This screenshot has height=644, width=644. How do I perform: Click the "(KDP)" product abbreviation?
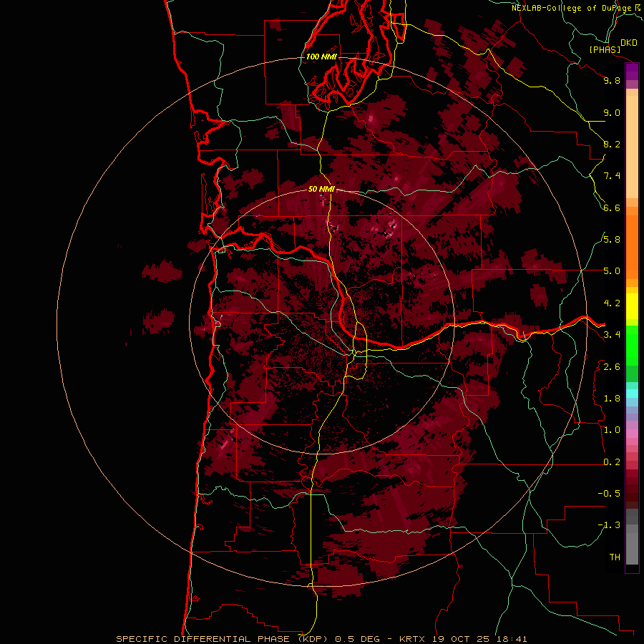click(x=313, y=639)
